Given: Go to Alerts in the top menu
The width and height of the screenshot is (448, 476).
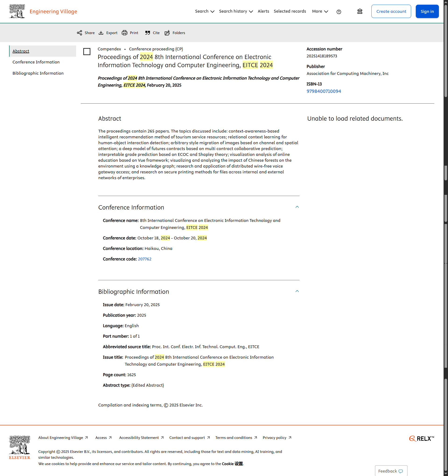Looking at the screenshot, I should point(263,11).
